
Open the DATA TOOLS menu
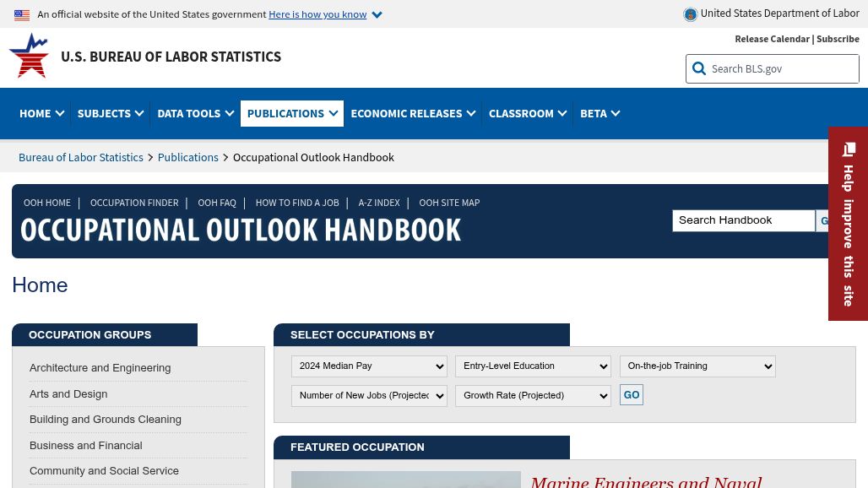(x=195, y=113)
